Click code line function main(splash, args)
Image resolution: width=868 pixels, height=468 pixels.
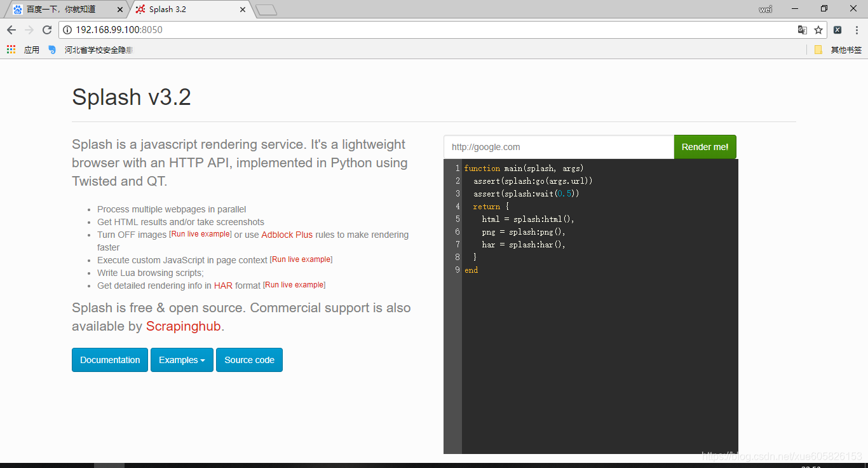click(524, 169)
